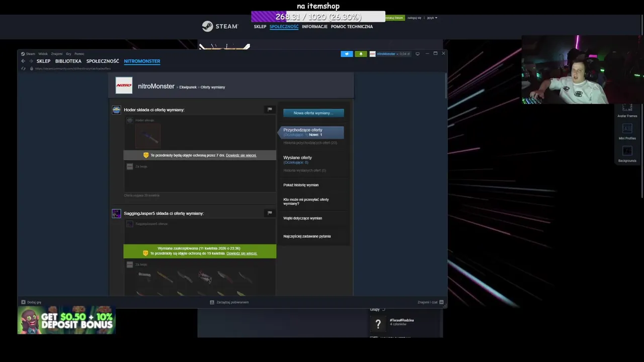Viewport: 644px width, 362px height.
Task: Click Zainstaluj Steam green button on the web page
Action: [x=394, y=18]
